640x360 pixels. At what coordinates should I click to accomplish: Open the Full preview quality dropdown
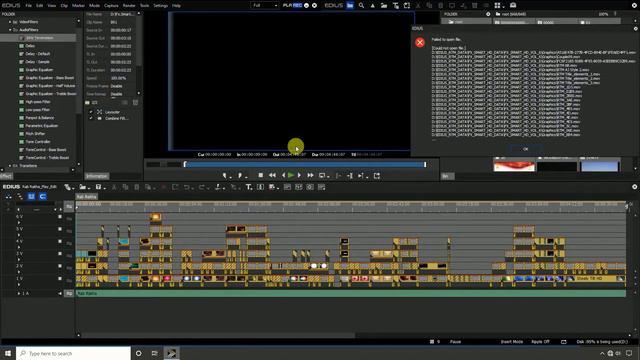pos(264,5)
